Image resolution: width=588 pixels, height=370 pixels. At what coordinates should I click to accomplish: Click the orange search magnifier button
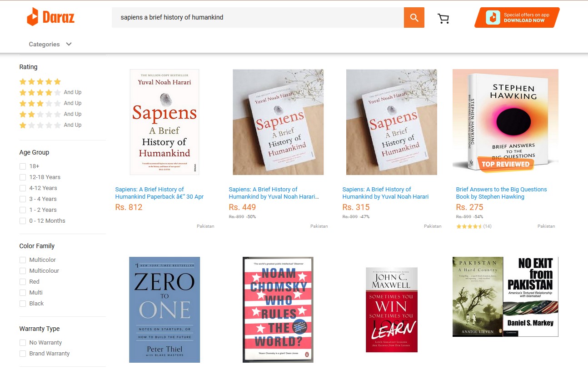[414, 17]
